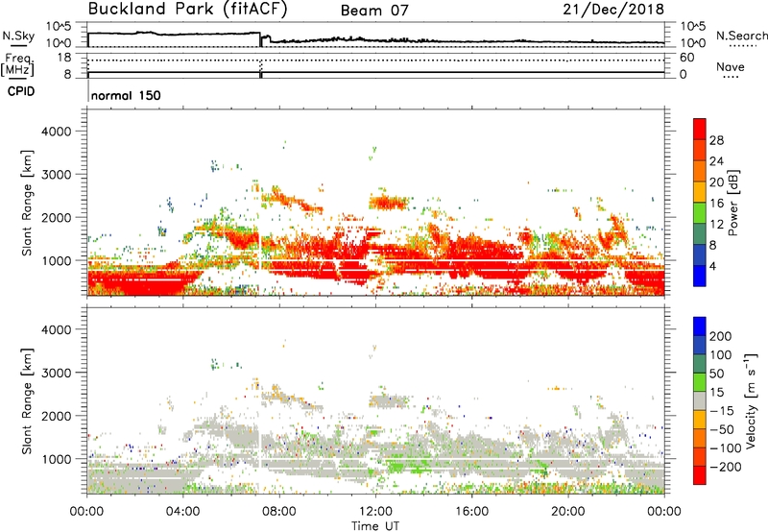Click the 'N.Sky' legend label
Image resolution: width=768 pixels, height=532 pixels.
tap(18, 36)
